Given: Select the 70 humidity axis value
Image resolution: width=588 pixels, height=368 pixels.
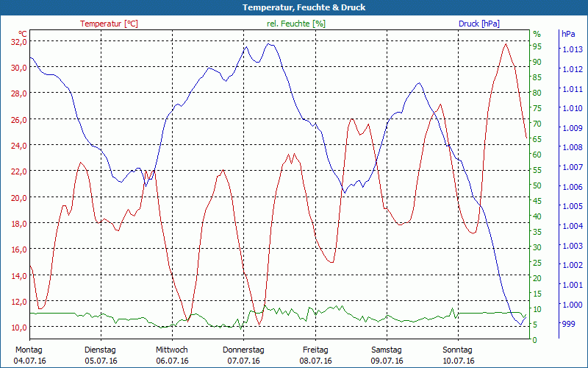Looking at the screenshot, I should (x=537, y=124).
